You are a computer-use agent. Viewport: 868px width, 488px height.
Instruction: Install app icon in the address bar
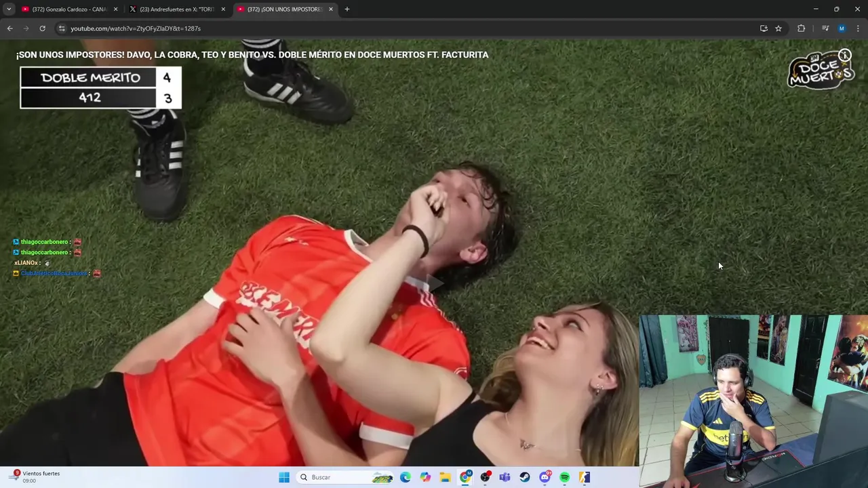pyautogui.click(x=764, y=28)
